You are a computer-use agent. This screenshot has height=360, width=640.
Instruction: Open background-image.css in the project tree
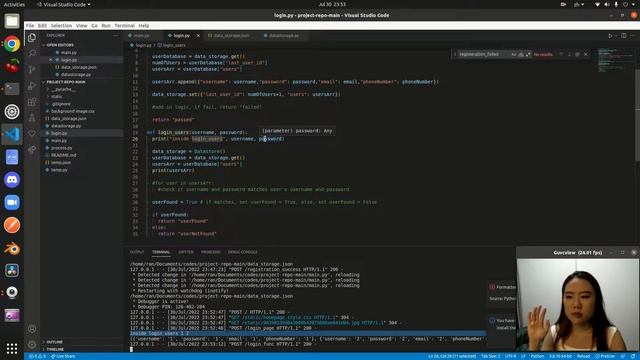coord(73,111)
